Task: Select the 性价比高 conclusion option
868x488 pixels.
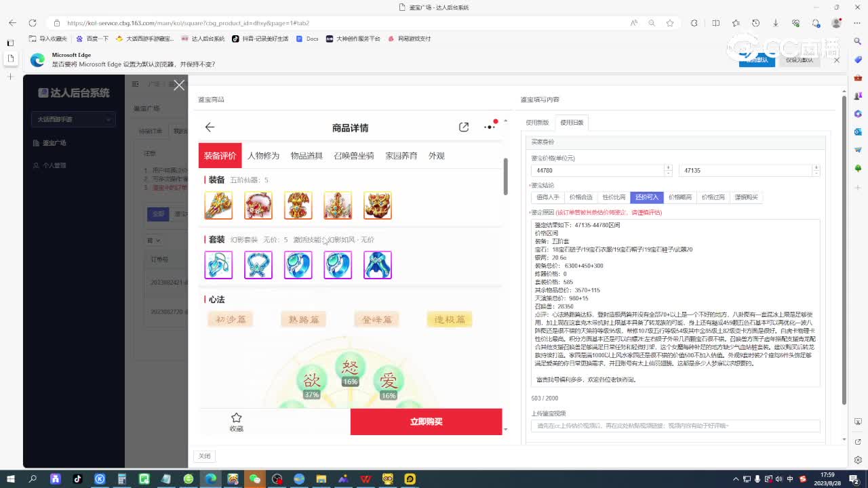Action: coord(614,197)
